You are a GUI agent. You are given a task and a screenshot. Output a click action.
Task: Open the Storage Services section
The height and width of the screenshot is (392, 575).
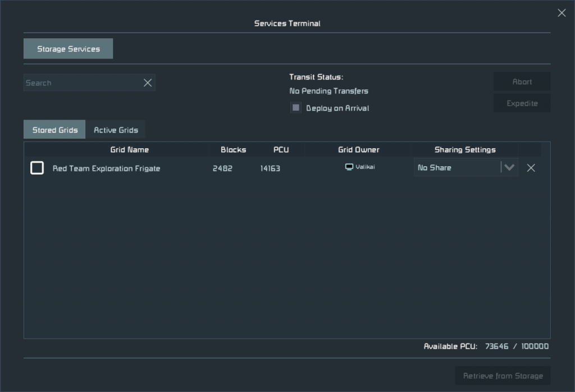[x=68, y=49]
